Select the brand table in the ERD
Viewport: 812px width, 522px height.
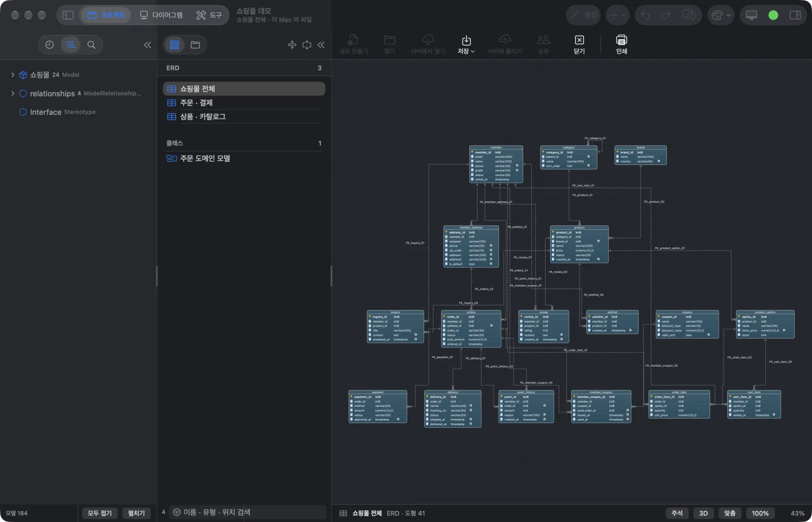(x=640, y=155)
